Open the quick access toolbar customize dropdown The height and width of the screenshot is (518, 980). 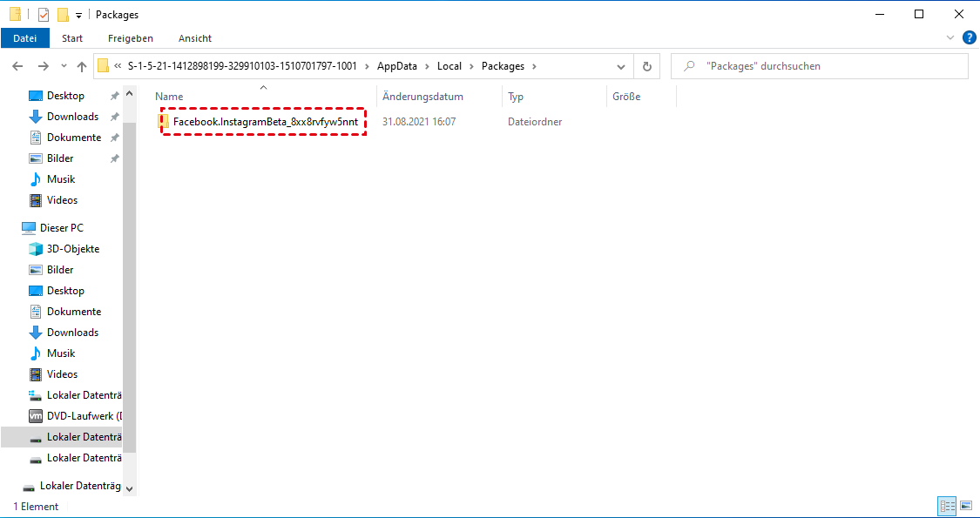78,15
